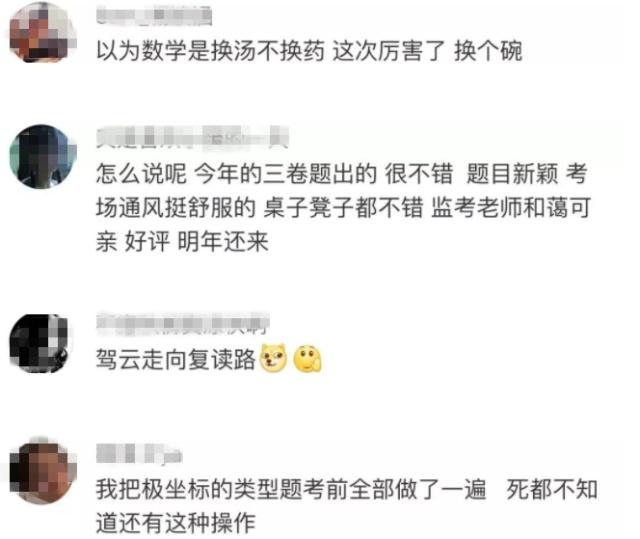Open blurred username above 怎么说呢 comment
Viewport: 640px width, 539px height.
click(x=192, y=136)
